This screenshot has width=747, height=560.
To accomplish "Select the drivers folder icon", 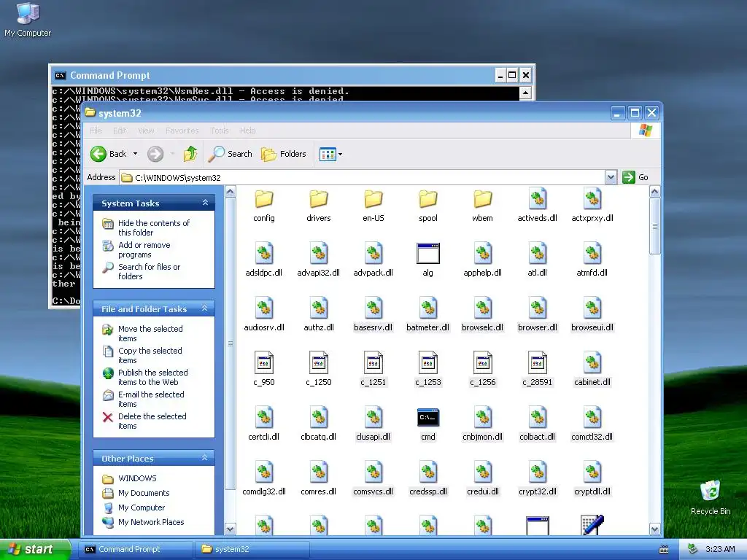I will tap(319, 199).
